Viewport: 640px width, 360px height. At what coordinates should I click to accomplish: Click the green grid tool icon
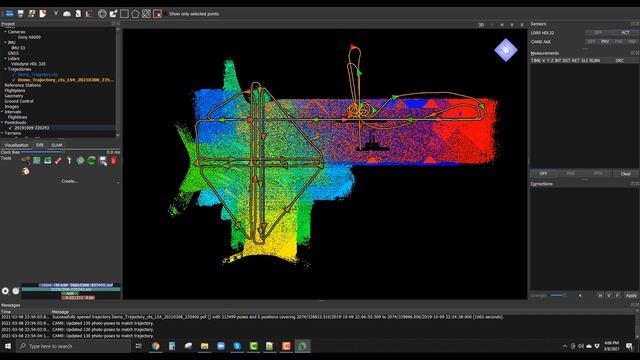[x=37, y=160]
